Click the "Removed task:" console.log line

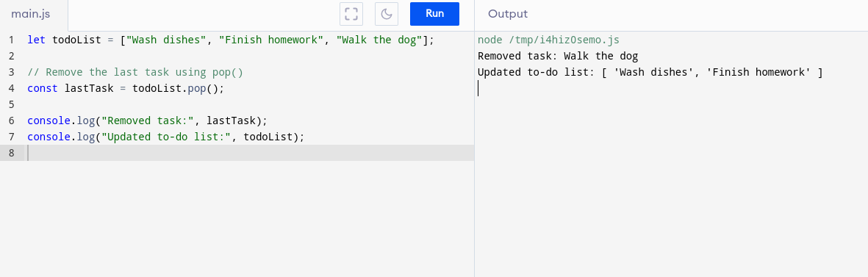click(x=147, y=120)
